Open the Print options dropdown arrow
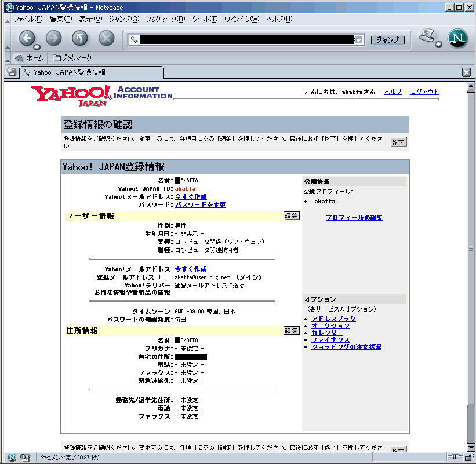 438,45
